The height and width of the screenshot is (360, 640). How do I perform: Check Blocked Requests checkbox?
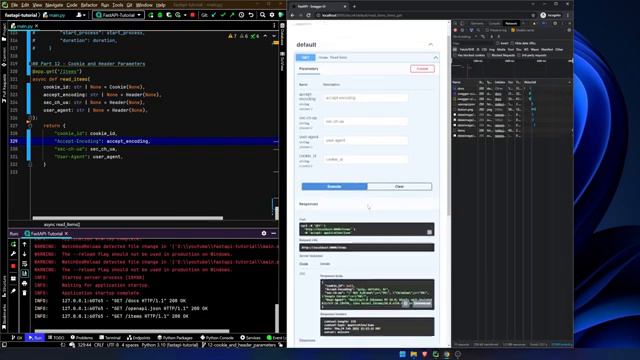(489, 55)
